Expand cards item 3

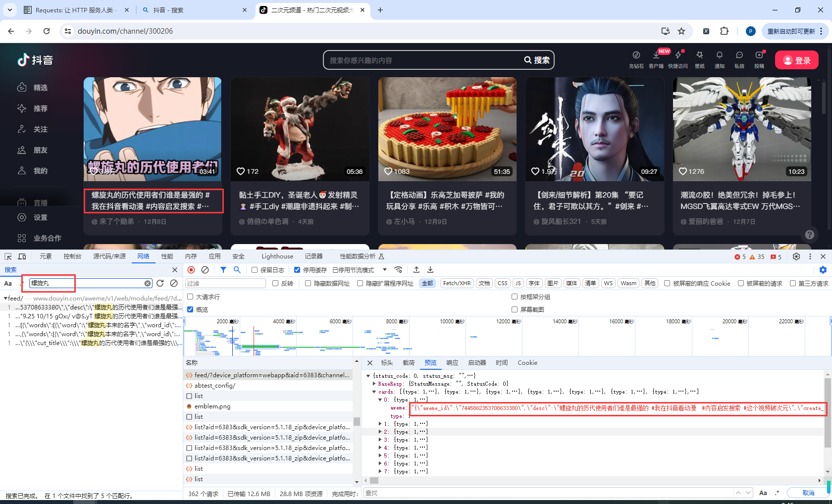tap(380, 440)
